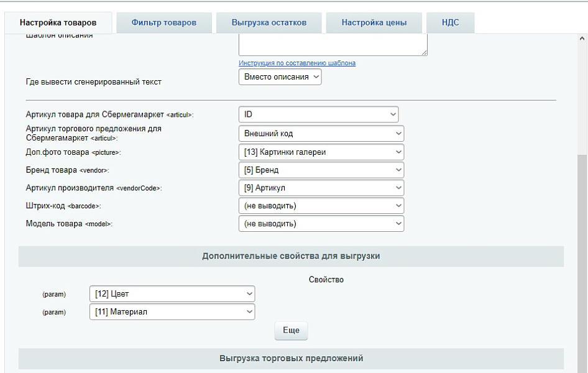The image size is (588, 373).
Task: Click the Еще button to add properties
Action: pyautogui.click(x=290, y=330)
